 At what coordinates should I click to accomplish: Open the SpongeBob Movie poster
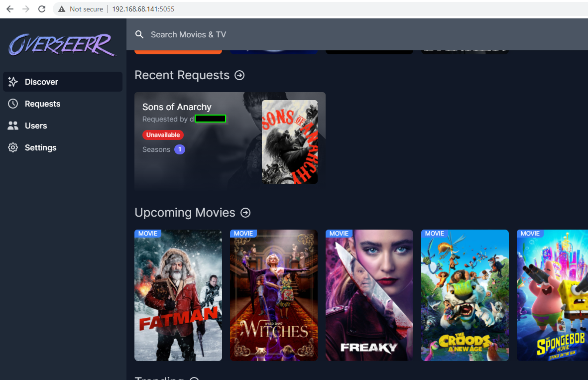[552, 295]
